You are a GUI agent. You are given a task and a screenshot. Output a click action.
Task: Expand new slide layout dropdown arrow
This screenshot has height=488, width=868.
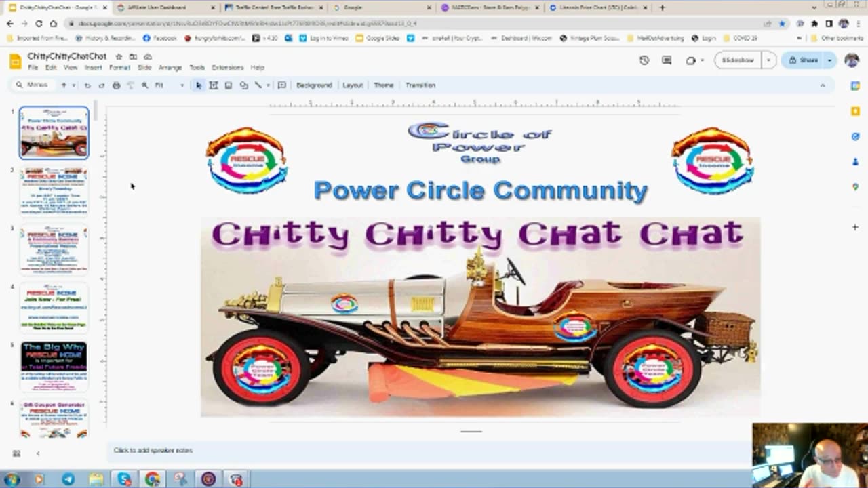[73, 85]
